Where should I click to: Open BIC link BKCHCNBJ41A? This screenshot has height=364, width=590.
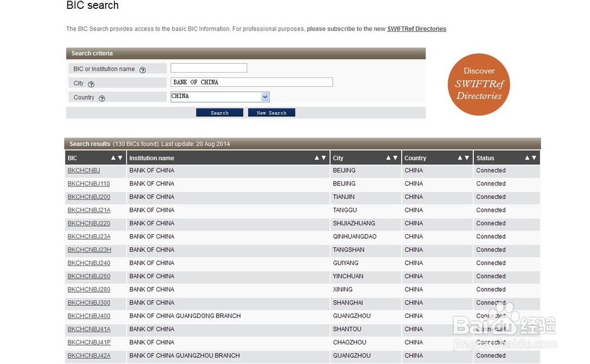click(89, 329)
